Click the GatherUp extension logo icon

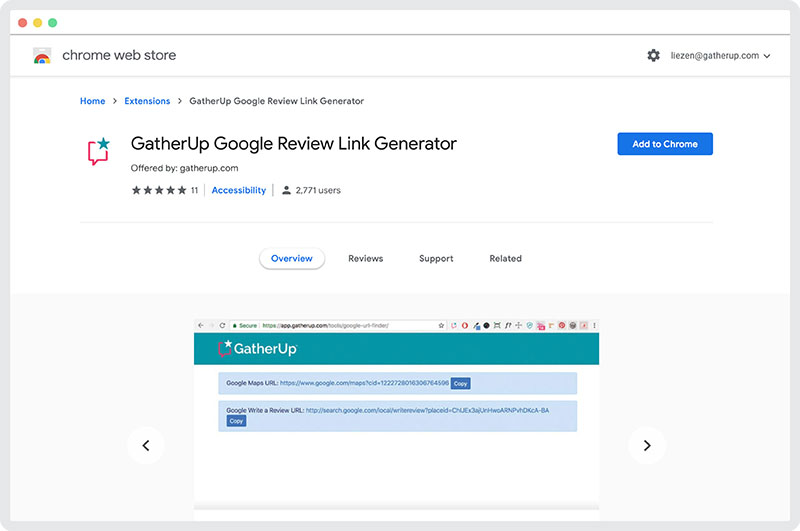pos(98,151)
